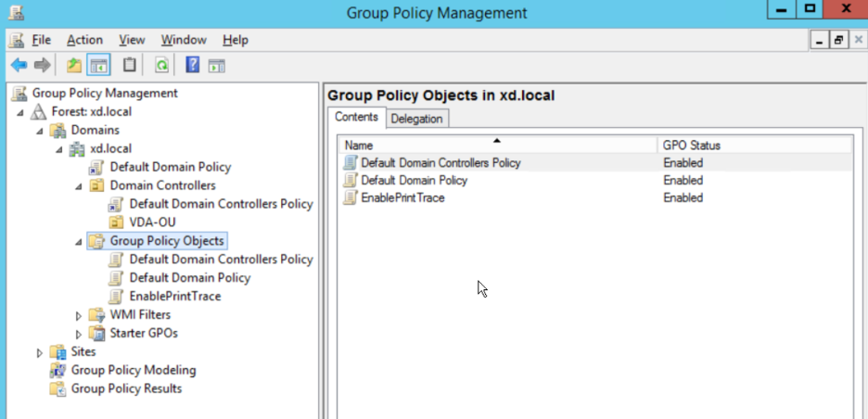This screenshot has height=419, width=868.
Task: Click the Back arrow toolbar icon
Action: 19,65
